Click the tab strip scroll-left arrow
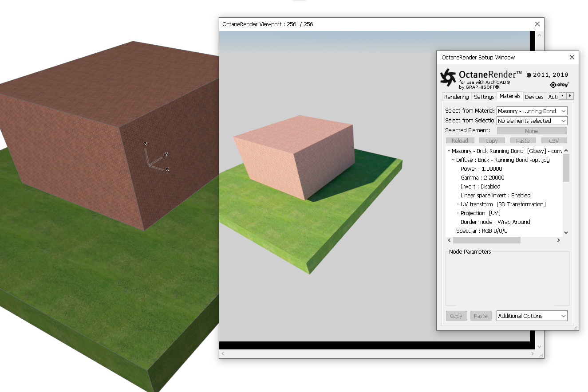Image resolution: width=588 pixels, height=392 pixels. (x=562, y=96)
